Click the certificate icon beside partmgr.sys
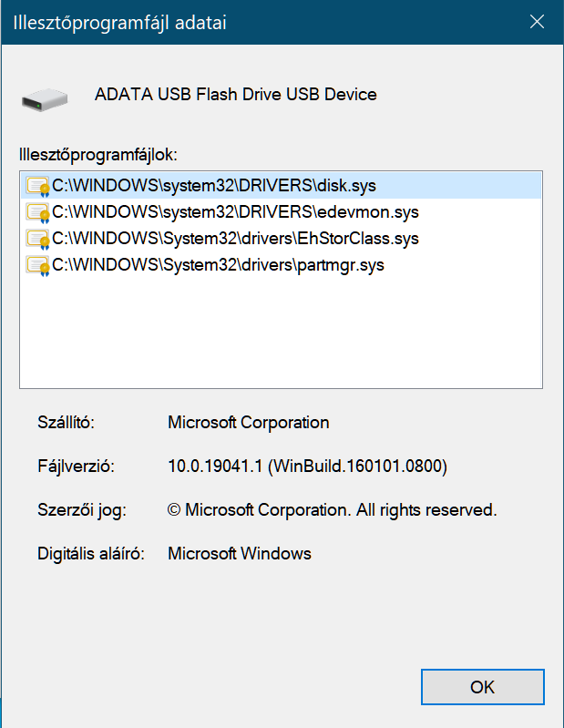 38,265
